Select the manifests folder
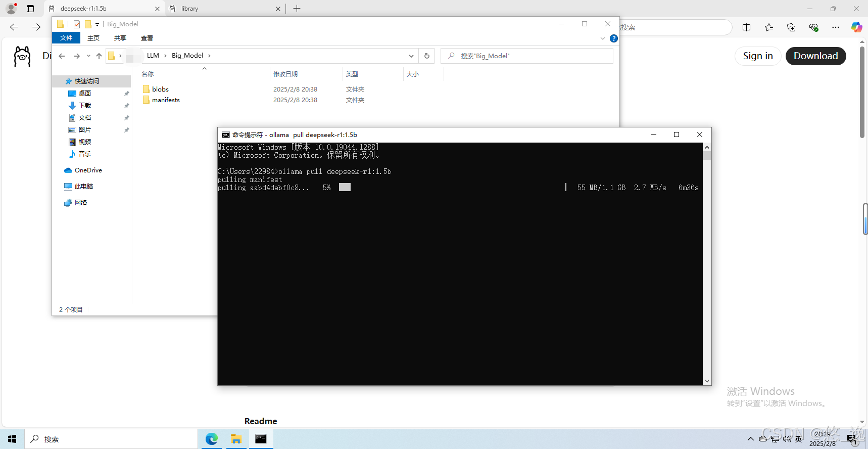The height and width of the screenshot is (449, 868). click(166, 100)
